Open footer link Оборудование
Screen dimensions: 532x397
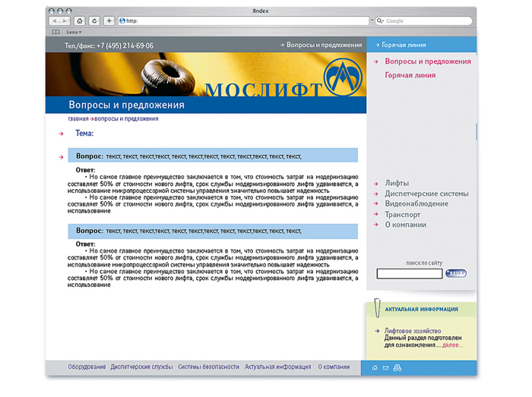point(87,367)
